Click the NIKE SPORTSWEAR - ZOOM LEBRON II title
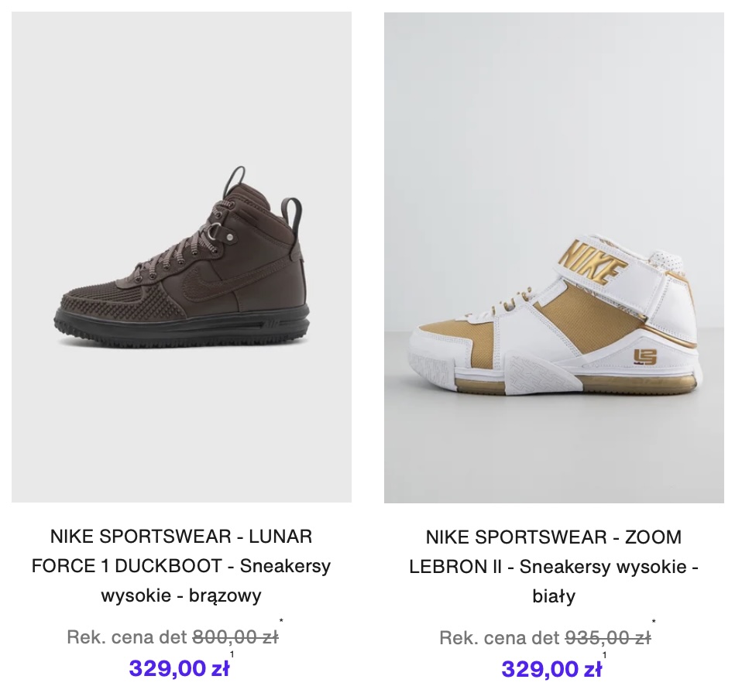Screen dimensions: 742x700 click(554, 566)
